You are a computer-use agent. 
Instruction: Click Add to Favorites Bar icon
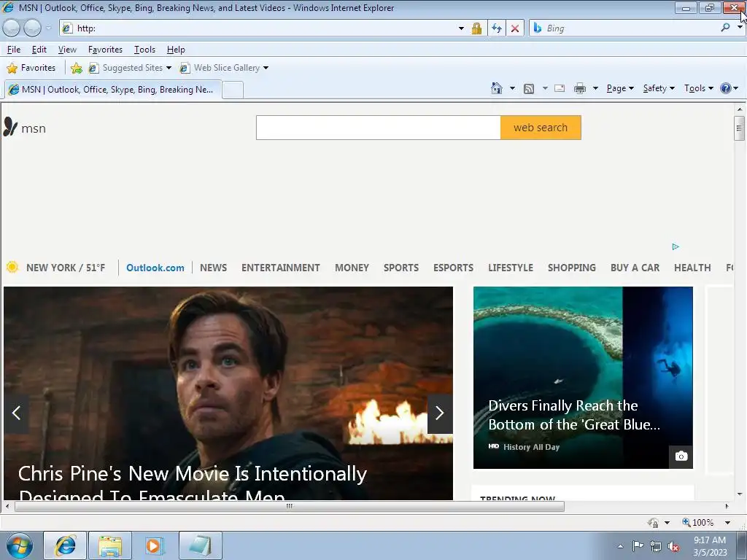[76, 68]
